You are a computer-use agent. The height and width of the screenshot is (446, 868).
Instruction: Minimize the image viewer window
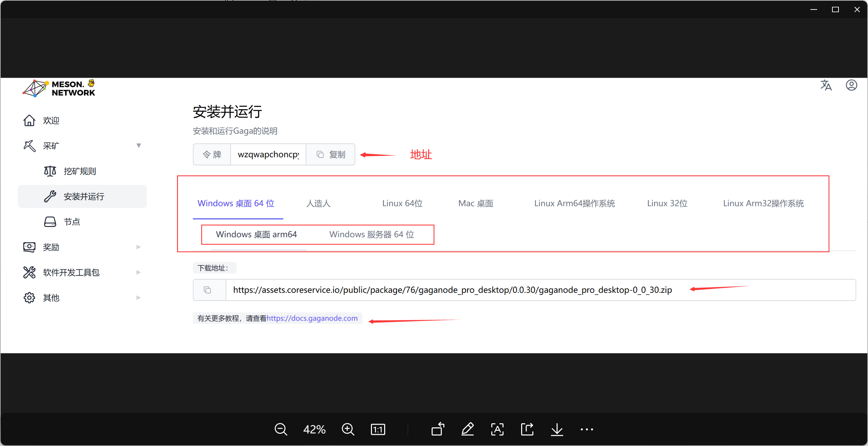pyautogui.click(x=814, y=9)
